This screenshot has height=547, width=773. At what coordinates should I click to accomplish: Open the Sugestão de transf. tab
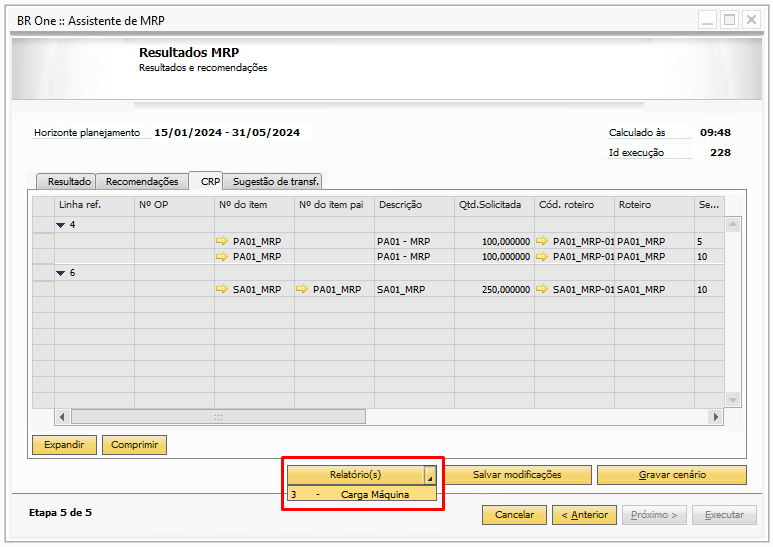point(275,182)
